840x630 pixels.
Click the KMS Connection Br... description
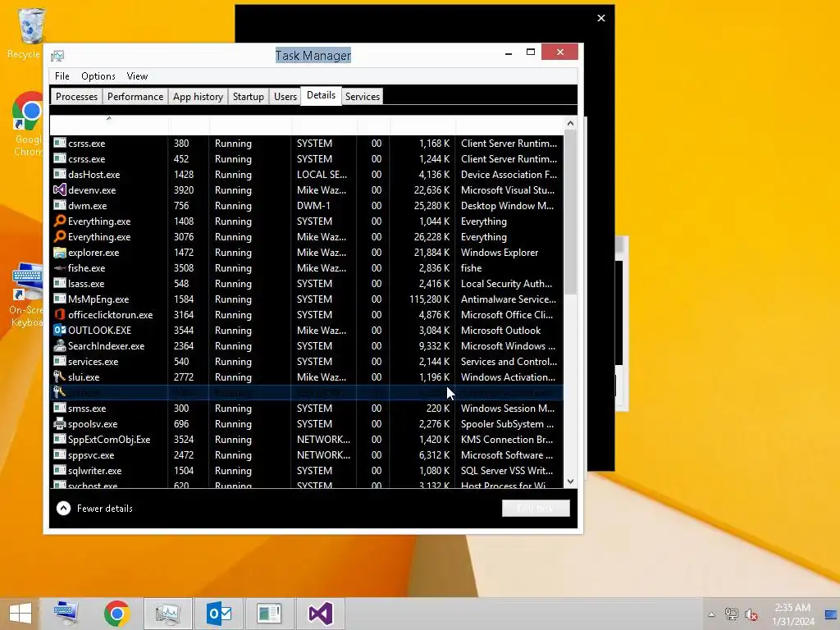pyautogui.click(x=507, y=440)
